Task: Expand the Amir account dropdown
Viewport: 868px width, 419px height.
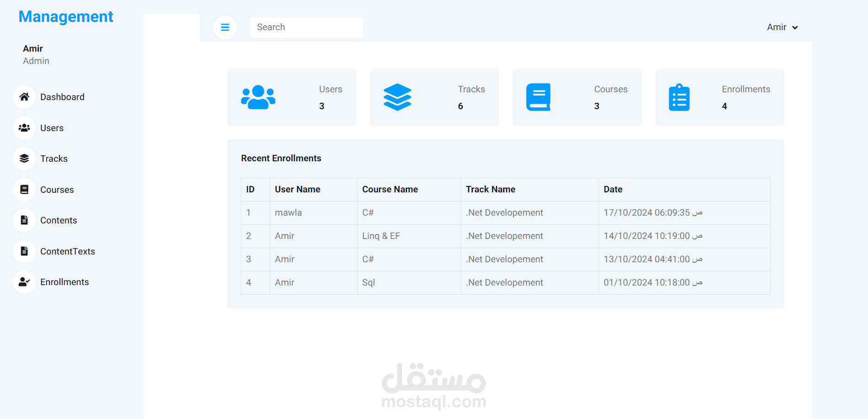Action: click(x=782, y=27)
